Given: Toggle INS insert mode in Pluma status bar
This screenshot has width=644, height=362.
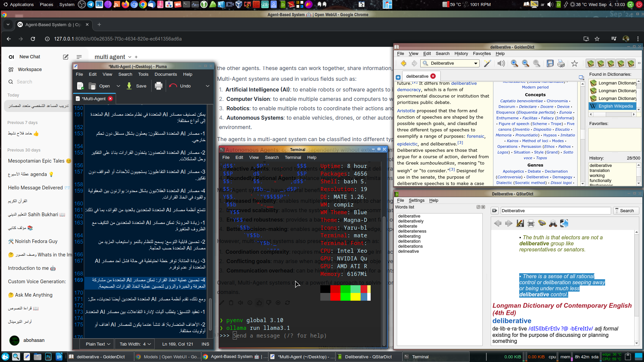Looking at the screenshot, I should pos(205,344).
